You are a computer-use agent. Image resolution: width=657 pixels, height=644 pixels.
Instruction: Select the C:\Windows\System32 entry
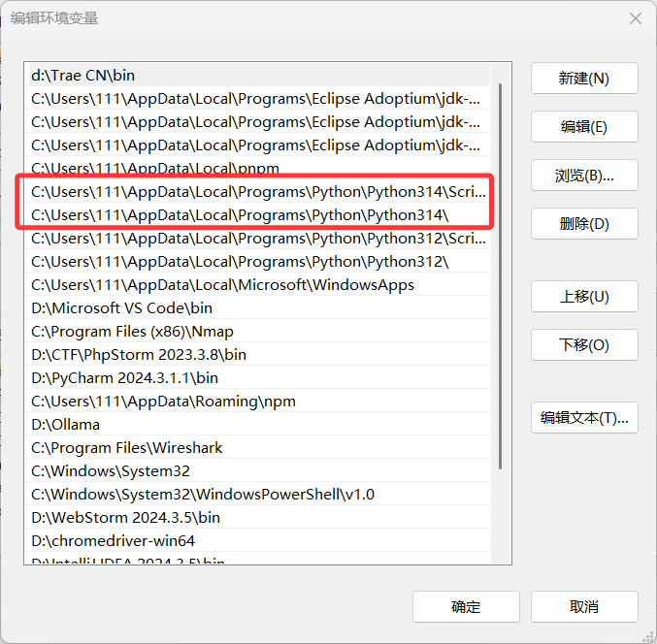point(257,471)
